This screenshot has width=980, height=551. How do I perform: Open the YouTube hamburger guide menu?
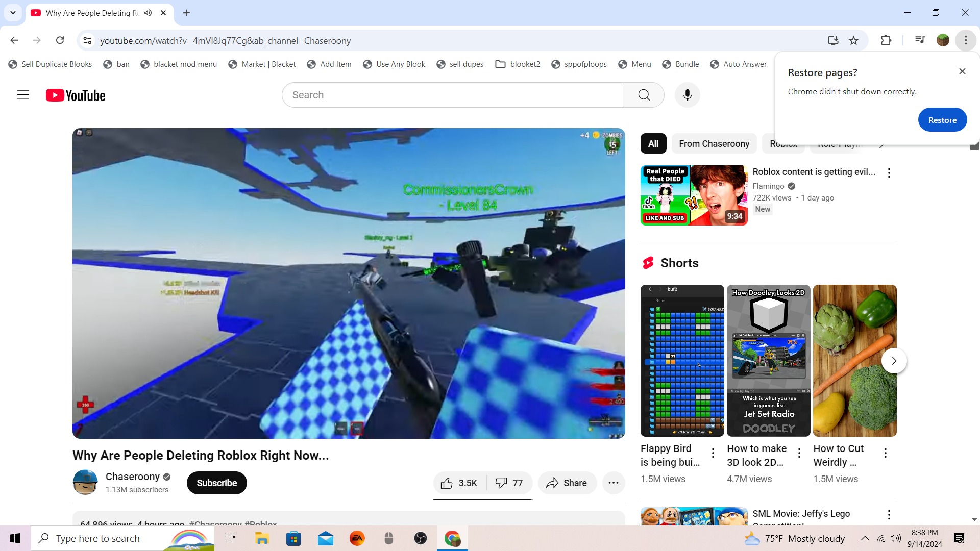[x=23, y=95]
